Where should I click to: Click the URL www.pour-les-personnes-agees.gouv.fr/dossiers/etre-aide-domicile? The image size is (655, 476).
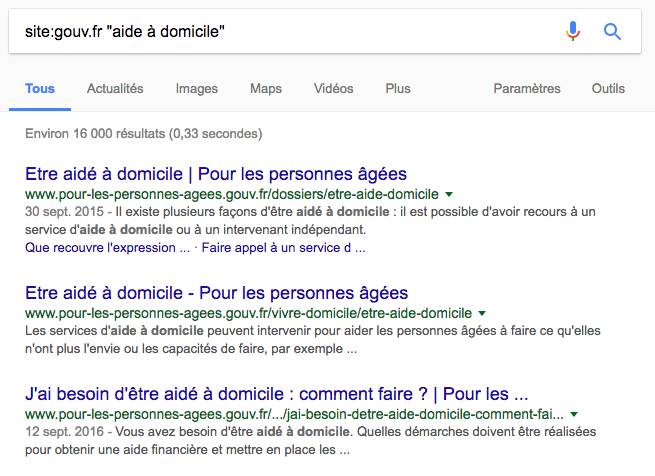pos(232,194)
